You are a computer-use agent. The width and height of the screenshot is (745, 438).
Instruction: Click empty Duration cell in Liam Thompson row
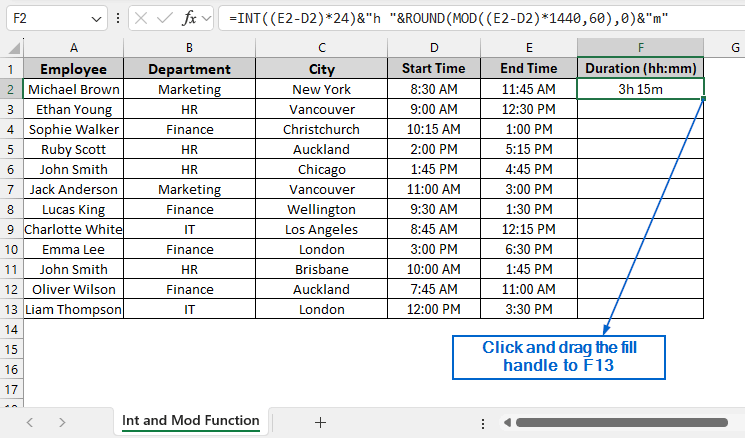pos(640,309)
